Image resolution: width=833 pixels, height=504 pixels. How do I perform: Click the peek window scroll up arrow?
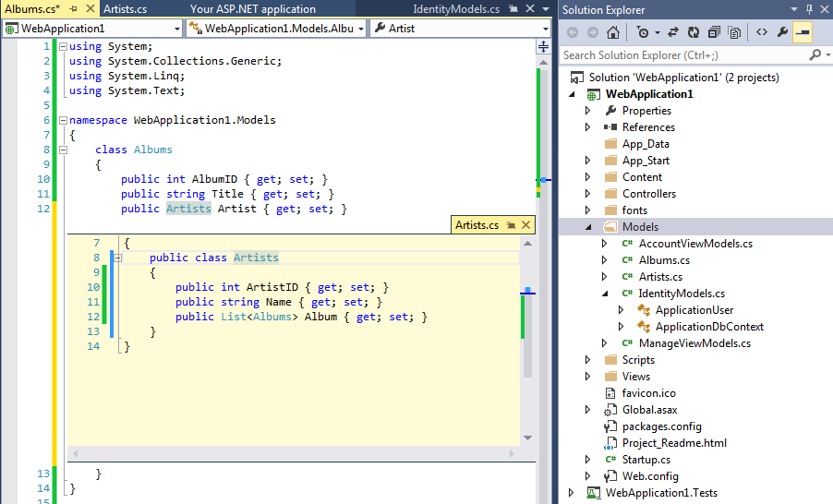527,244
